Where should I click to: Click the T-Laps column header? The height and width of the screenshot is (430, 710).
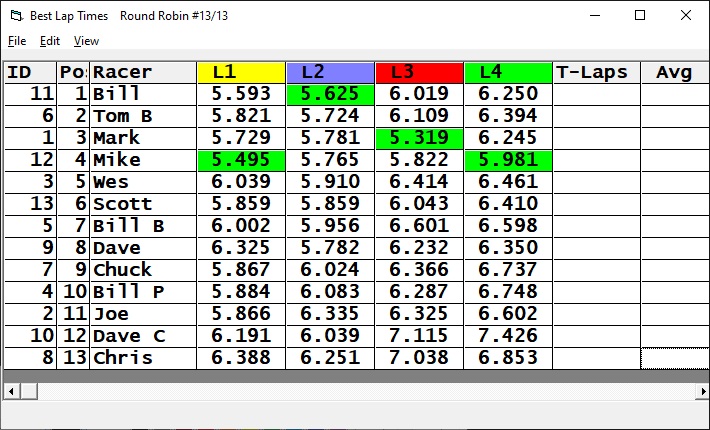596,72
